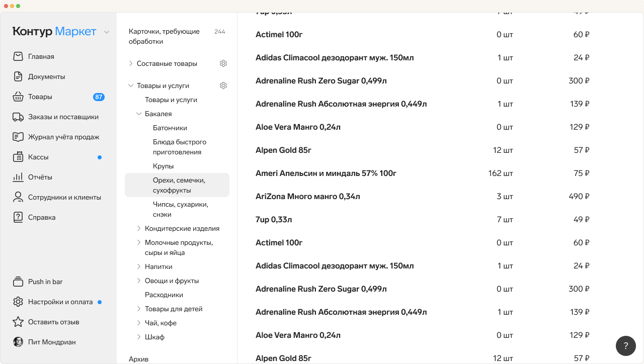Open the Настройки и оплата gear icon
The image size is (644, 364).
pos(18,302)
